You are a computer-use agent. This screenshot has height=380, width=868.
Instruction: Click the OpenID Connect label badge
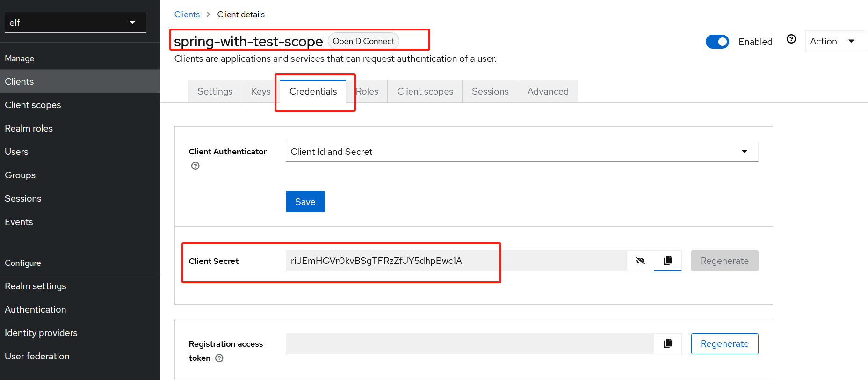pyautogui.click(x=363, y=41)
